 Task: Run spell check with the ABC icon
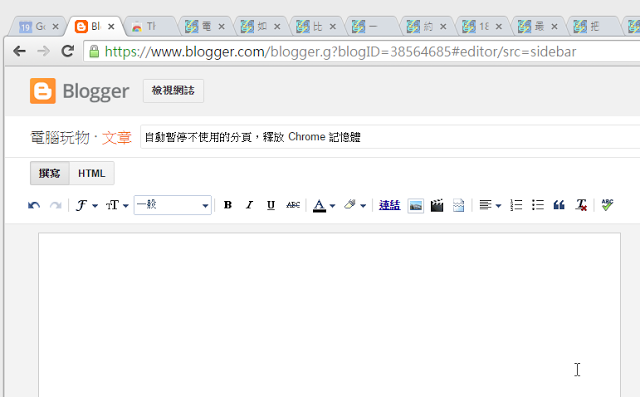point(607,205)
